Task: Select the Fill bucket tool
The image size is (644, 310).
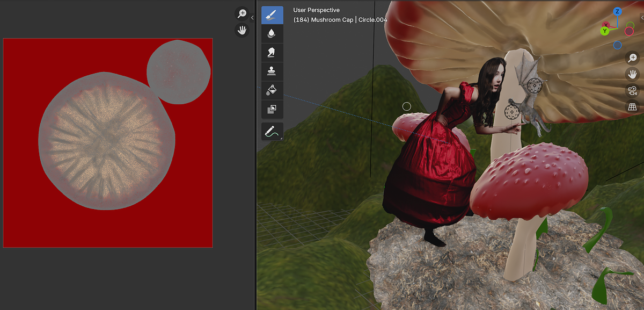Action: (x=272, y=90)
